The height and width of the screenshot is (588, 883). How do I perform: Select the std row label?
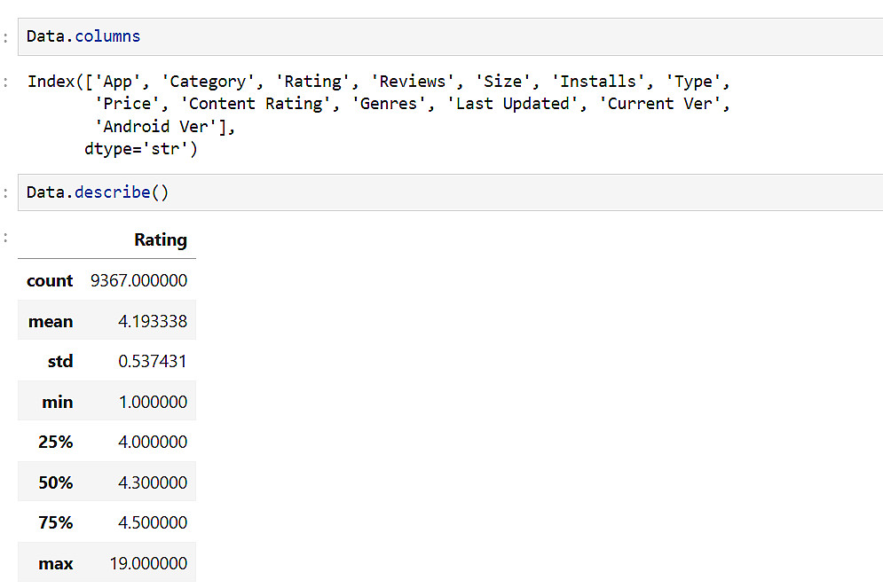click(x=59, y=362)
